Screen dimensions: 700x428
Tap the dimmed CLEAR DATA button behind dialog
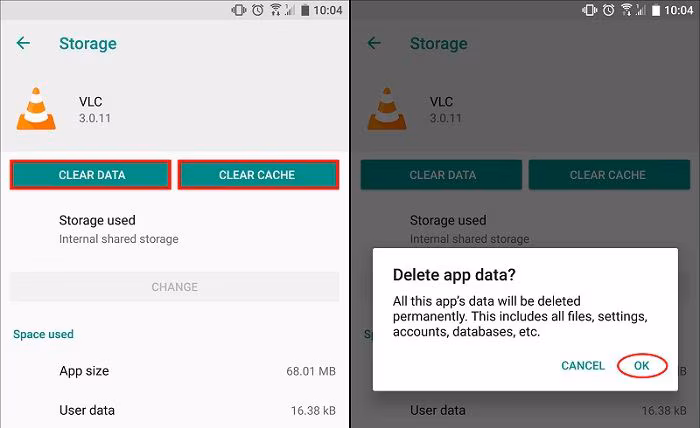point(442,175)
